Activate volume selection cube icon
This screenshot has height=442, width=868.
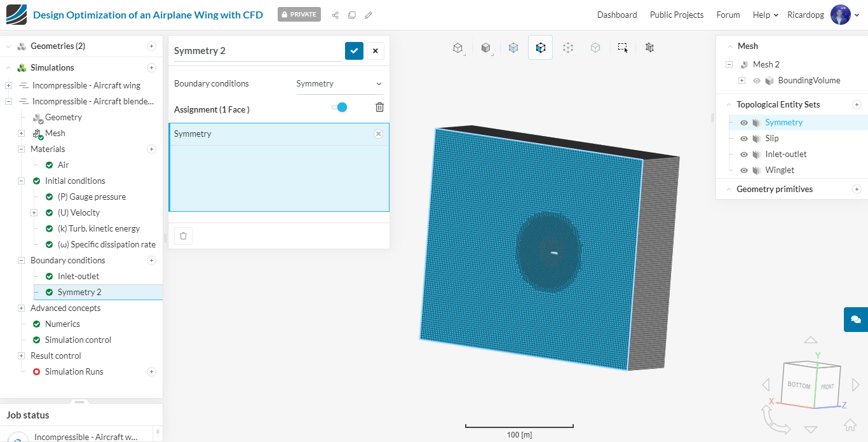513,48
